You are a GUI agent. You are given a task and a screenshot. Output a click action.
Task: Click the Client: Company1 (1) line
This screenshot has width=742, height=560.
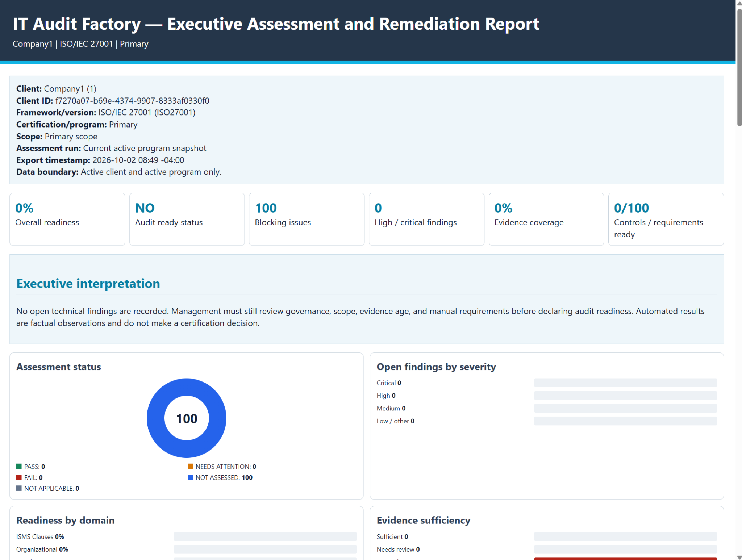(x=56, y=89)
